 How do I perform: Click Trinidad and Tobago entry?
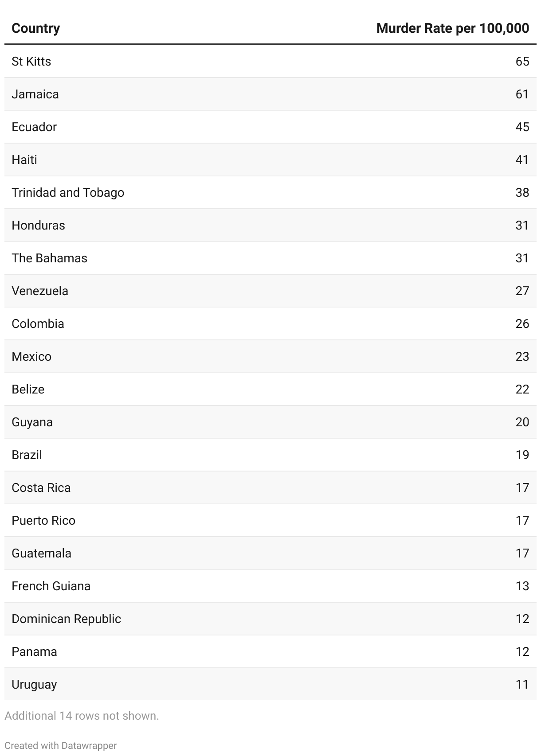[68, 192]
